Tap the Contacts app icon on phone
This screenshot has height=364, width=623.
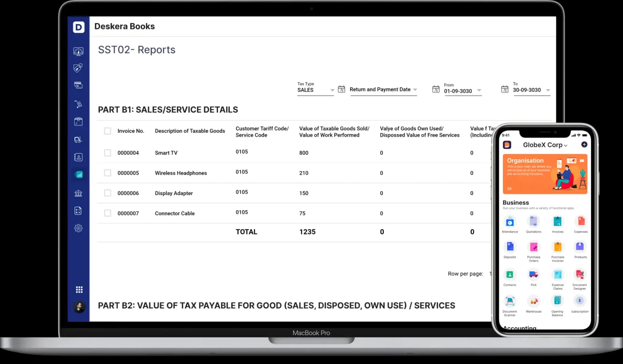(x=510, y=275)
